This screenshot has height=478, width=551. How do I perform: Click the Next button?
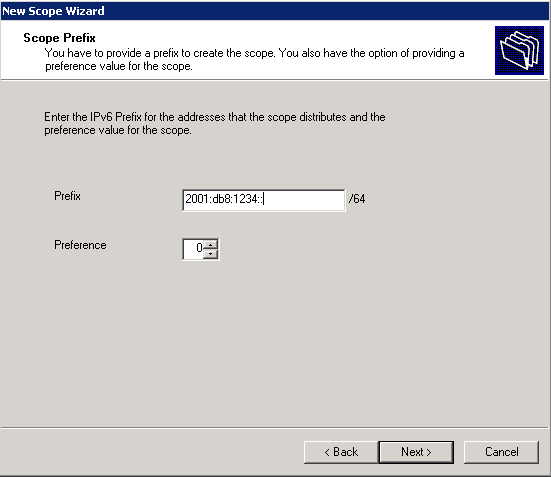click(416, 452)
